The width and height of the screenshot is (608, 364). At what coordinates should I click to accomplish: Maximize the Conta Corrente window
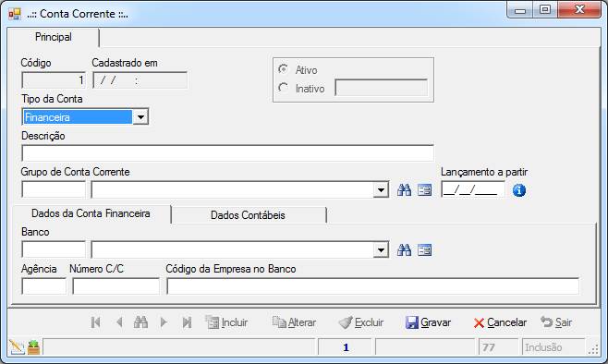[x=545, y=9]
